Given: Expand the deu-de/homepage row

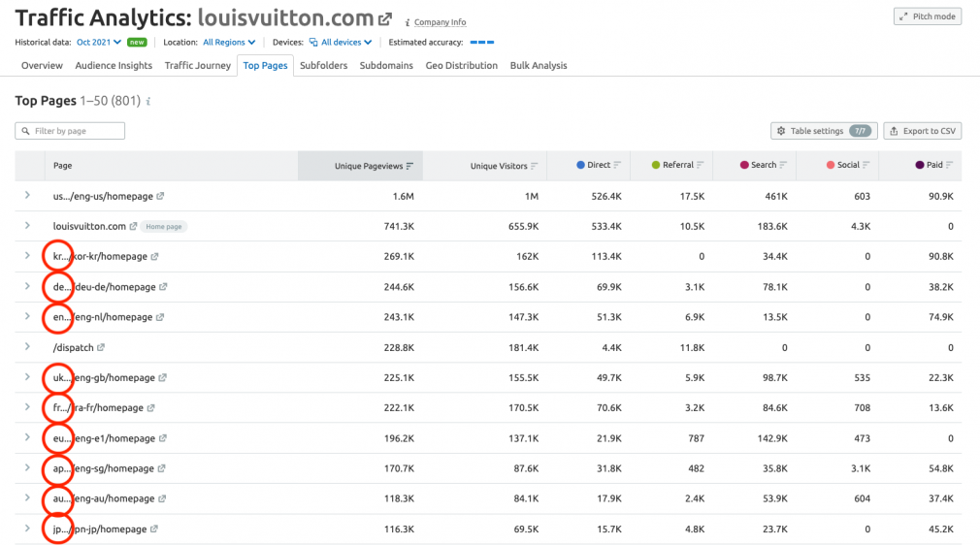Looking at the screenshot, I should (27, 286).
